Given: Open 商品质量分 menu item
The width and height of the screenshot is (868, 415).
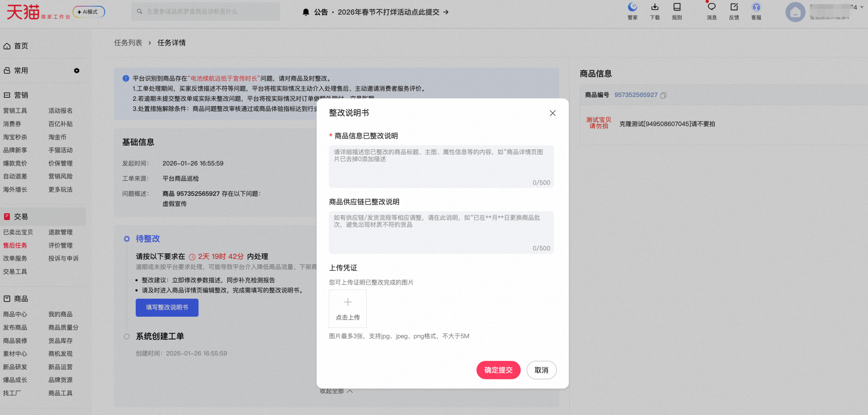Looking at the screenshot, I should [63, 328].
